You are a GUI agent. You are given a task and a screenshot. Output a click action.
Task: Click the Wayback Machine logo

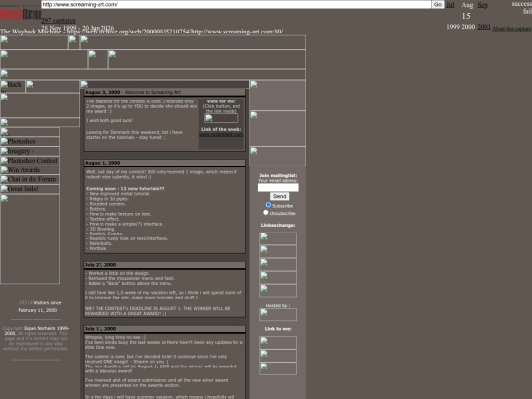[21, 14]
